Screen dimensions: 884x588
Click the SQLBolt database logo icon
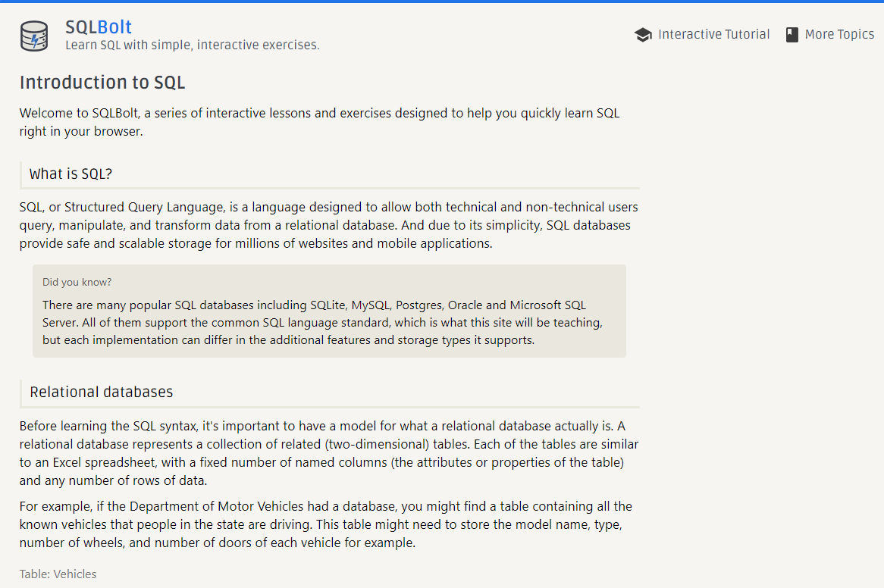coord(34,36)
